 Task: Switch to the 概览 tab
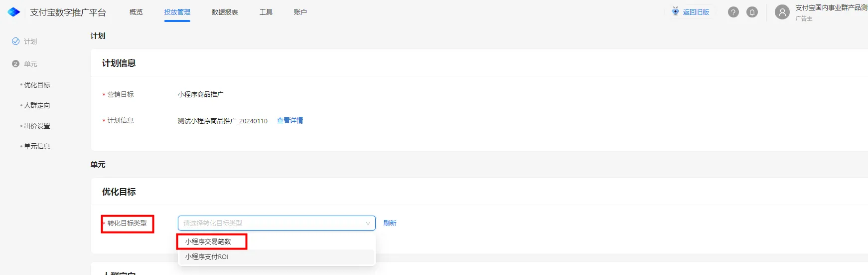tap(136, 12)
